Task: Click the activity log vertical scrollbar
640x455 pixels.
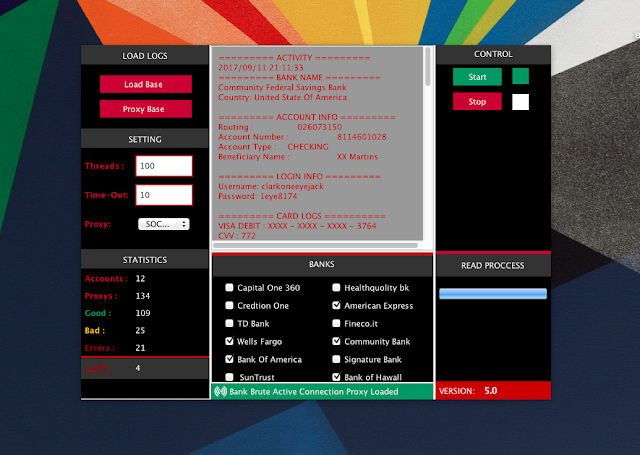Action: pyautogui.click(x=428, y=67)
